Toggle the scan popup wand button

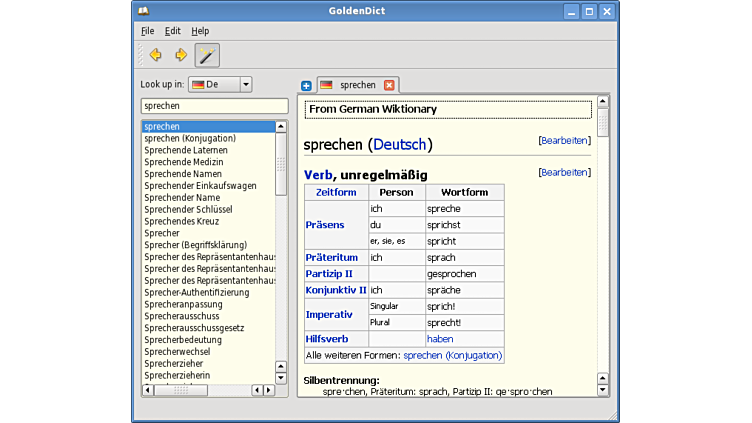(207, 55)
